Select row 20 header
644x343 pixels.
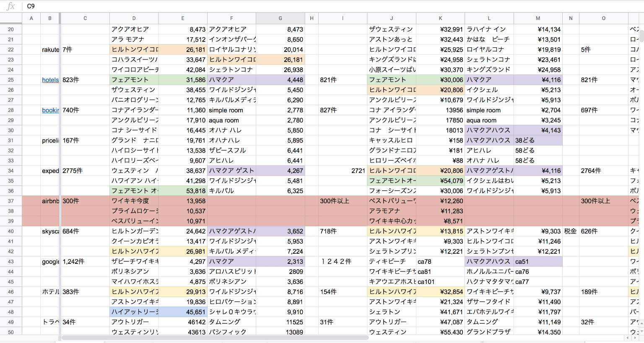pos(11,29)
